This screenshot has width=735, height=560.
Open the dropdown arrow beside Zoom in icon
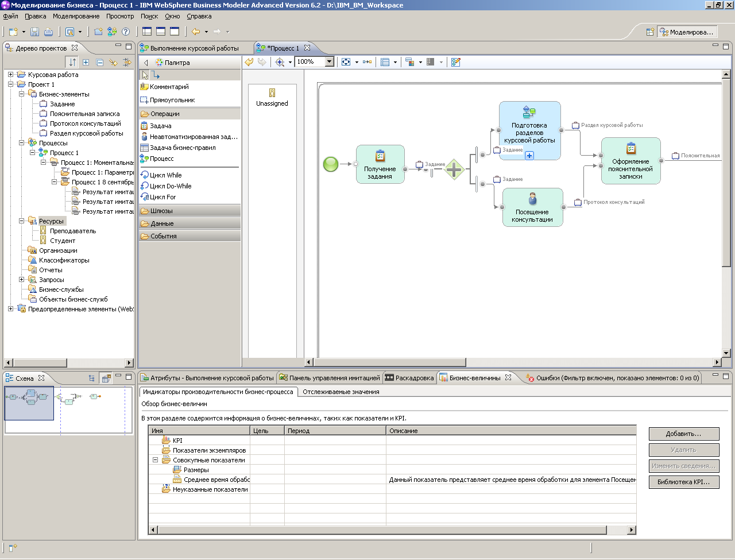pyautogui.click(x=290, y=62)
